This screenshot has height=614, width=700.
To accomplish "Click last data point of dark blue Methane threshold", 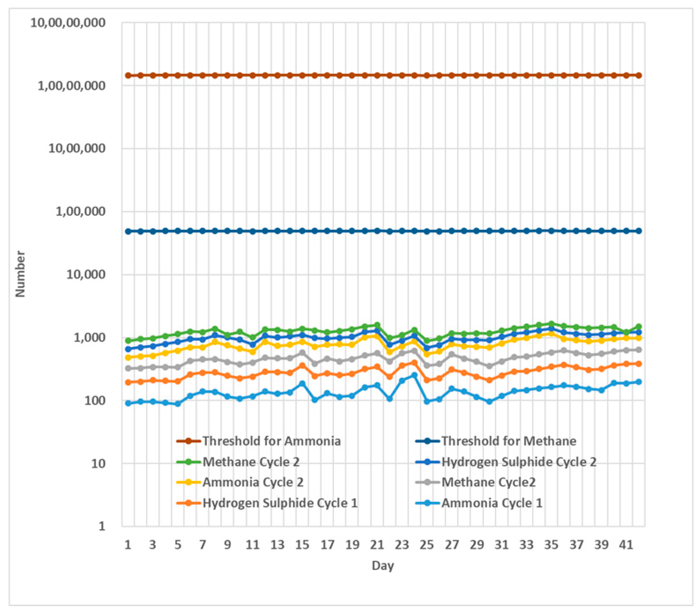I will tap(639, 231).
